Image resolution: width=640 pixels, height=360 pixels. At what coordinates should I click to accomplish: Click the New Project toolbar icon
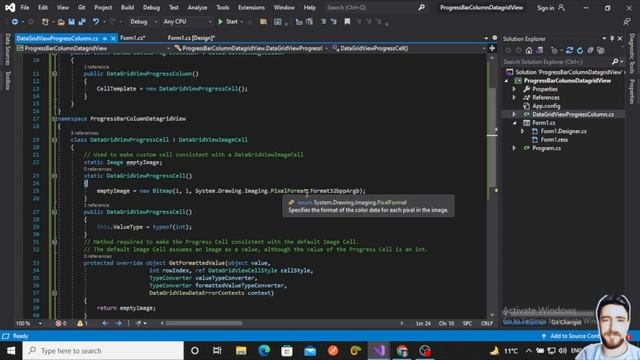pyautogui.click(x=45, y=22)
